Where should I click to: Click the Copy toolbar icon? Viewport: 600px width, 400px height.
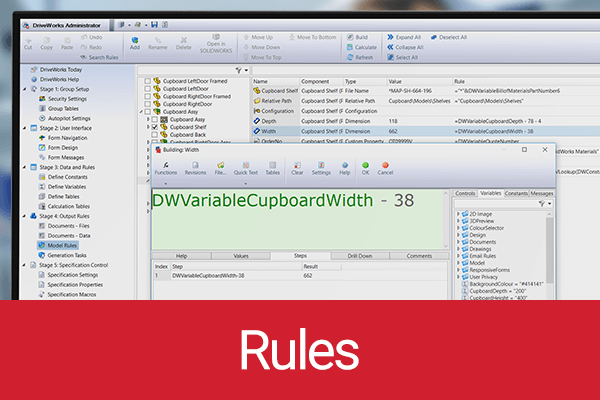pyautogui.click(x=46, y=43)
